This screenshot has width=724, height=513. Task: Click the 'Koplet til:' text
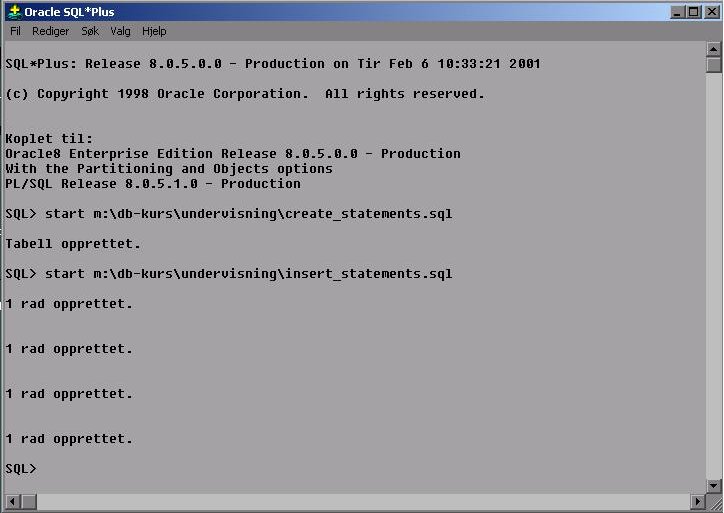(49, 139)
